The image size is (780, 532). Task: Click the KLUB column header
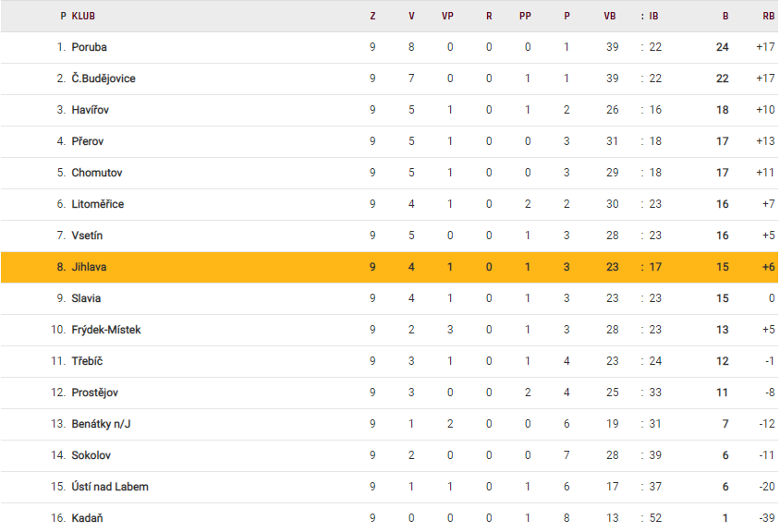83,16
